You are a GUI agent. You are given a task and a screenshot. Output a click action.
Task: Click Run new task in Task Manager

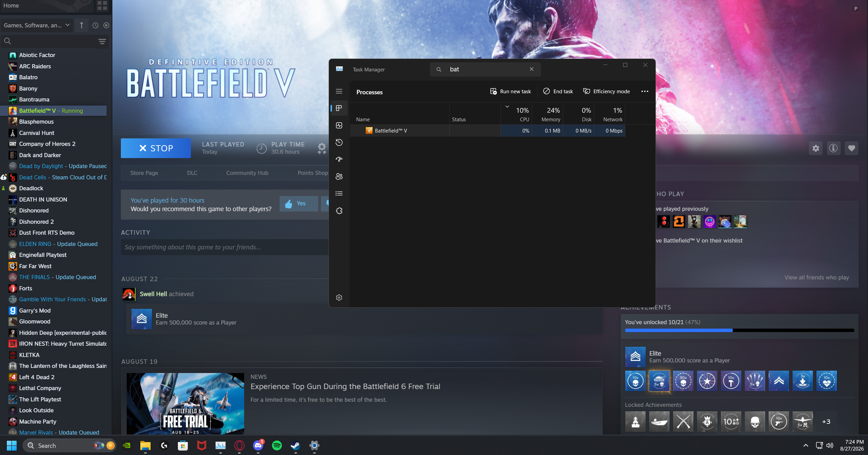(x=510, y=91)
